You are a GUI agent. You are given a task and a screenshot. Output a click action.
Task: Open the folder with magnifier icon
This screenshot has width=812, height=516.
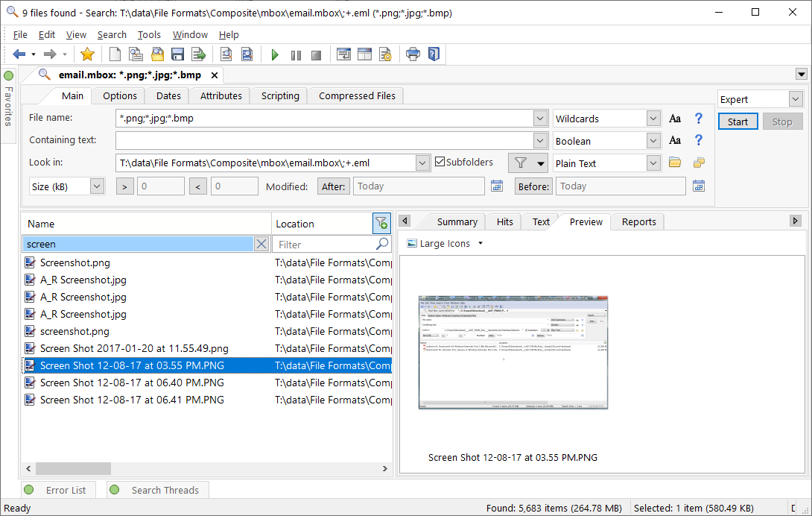point(157,54)
